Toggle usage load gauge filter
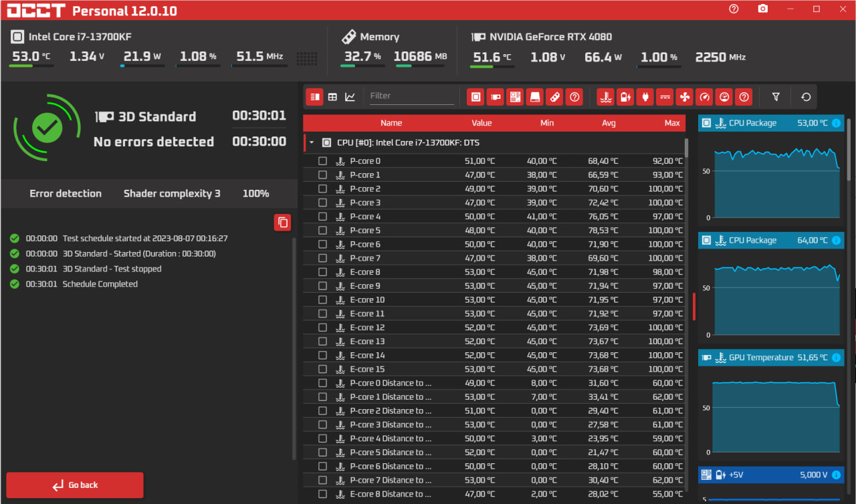 pyautogui.click(x=724, y=97)
